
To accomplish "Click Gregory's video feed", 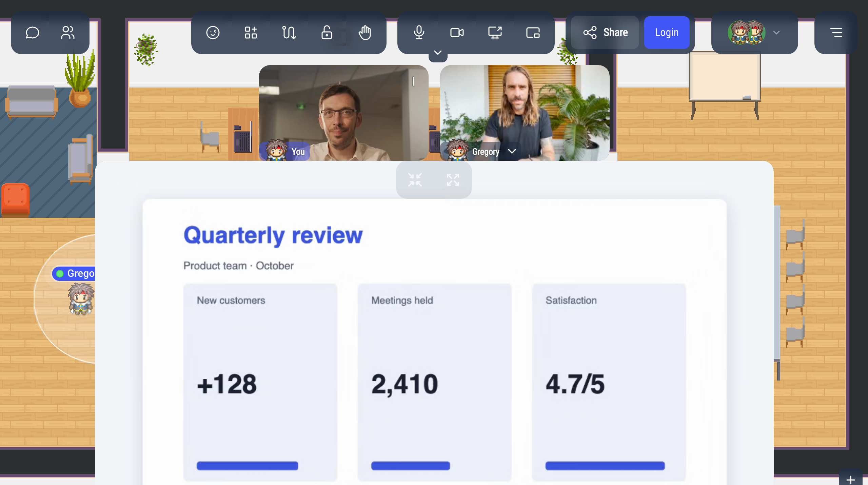I will coord(525,113).
